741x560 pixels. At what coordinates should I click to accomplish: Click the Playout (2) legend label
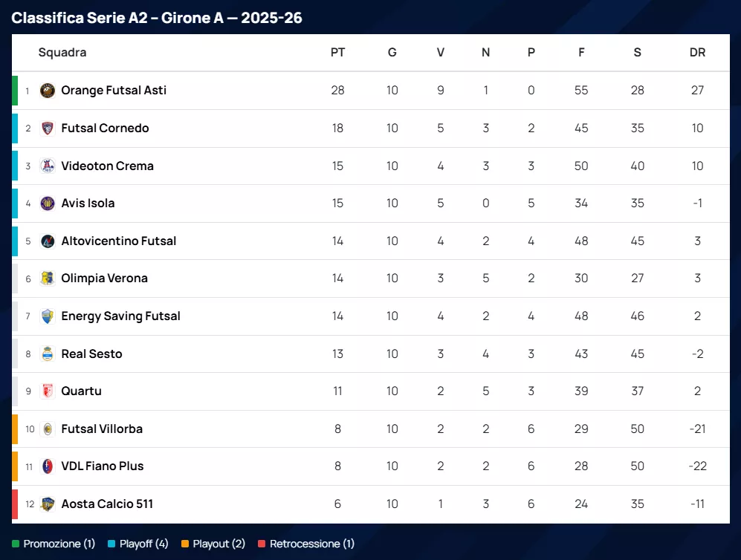click(219, 544)
